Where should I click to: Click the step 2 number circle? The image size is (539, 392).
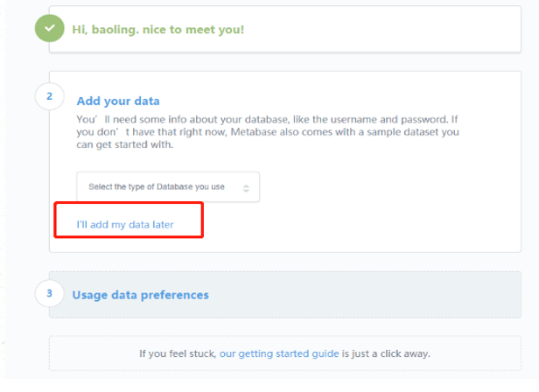coord(49,95)
